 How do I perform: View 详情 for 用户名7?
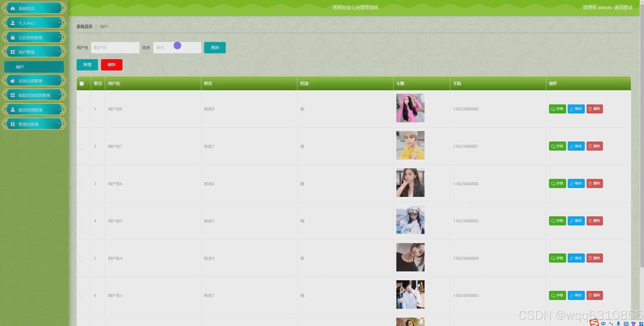(557, 146)
